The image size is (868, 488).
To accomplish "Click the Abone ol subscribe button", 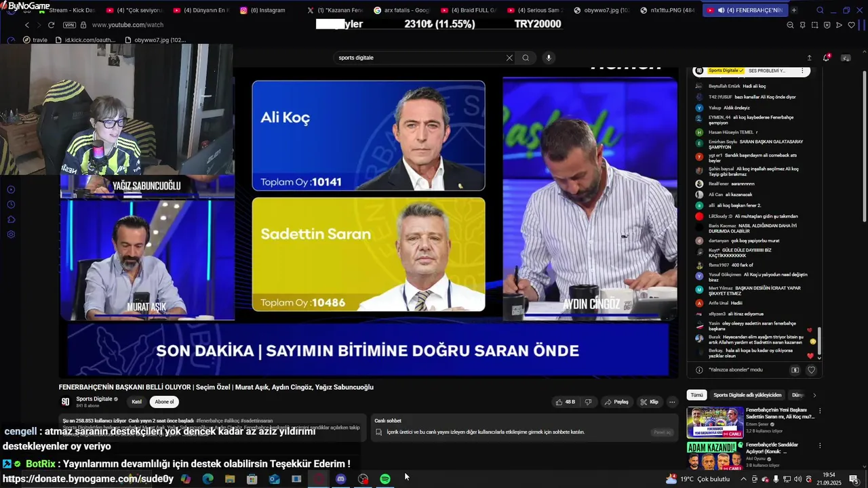I will (164, 402).
